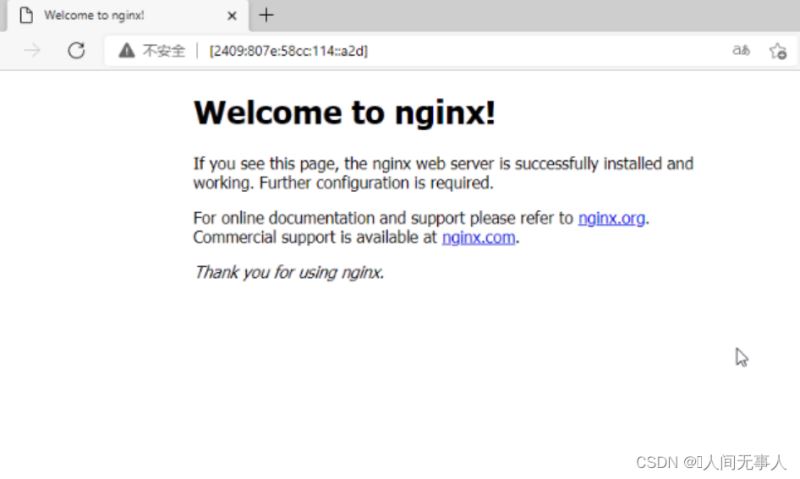Open the nginx.com link

[x=479, y=237]
